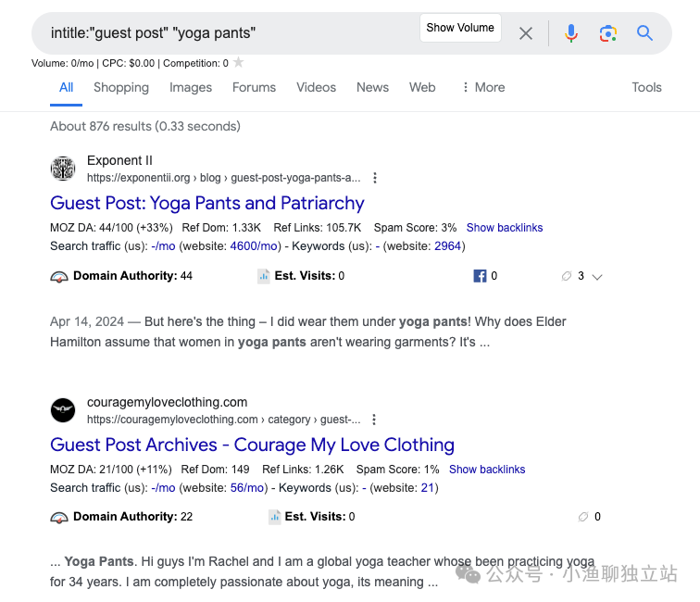Image resolution: width=700 pixels, height=602 pixels.
Task: Click the 2964 website keywords link
Action: (x=447, y=246)
